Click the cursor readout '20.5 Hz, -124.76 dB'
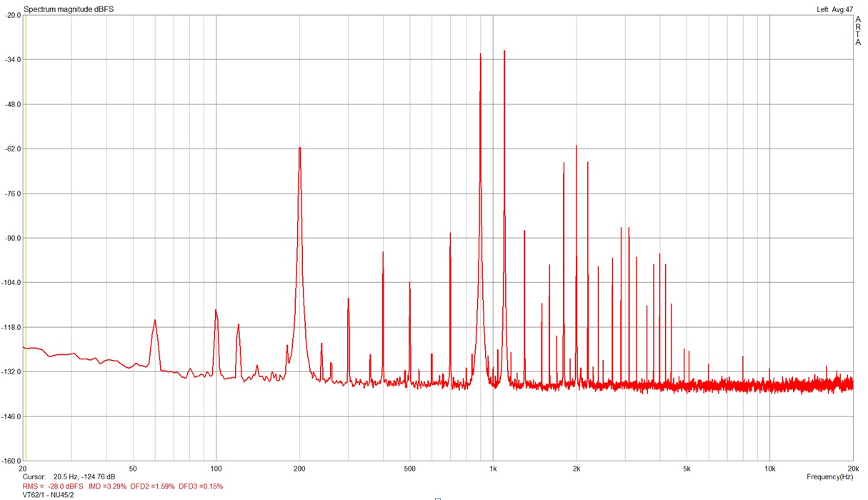This screenshot has height=500, width=868. (x=84, y=476)
